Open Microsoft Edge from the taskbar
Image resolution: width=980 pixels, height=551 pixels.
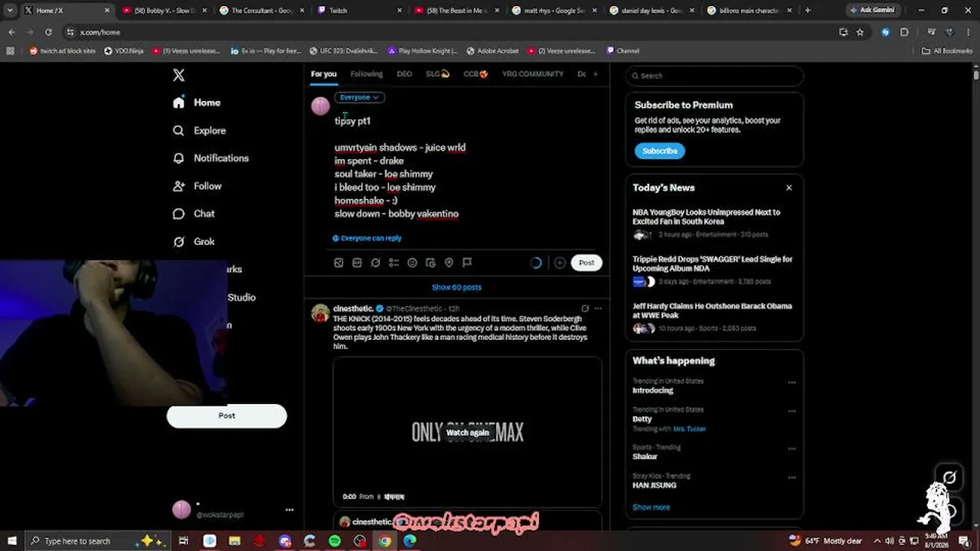pos(410,541)
